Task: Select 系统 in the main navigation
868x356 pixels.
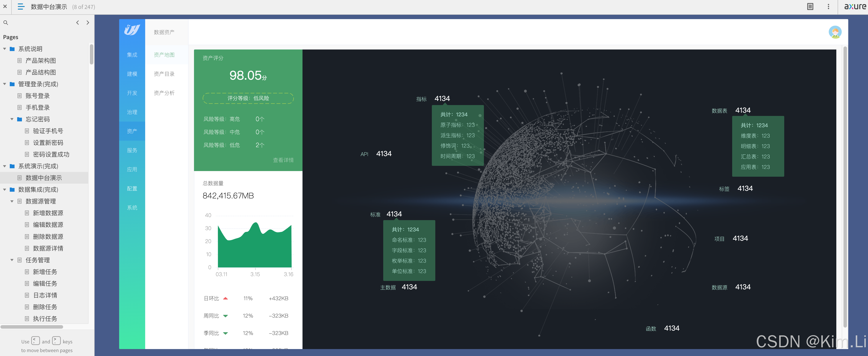Action: (x=132, y=208)
